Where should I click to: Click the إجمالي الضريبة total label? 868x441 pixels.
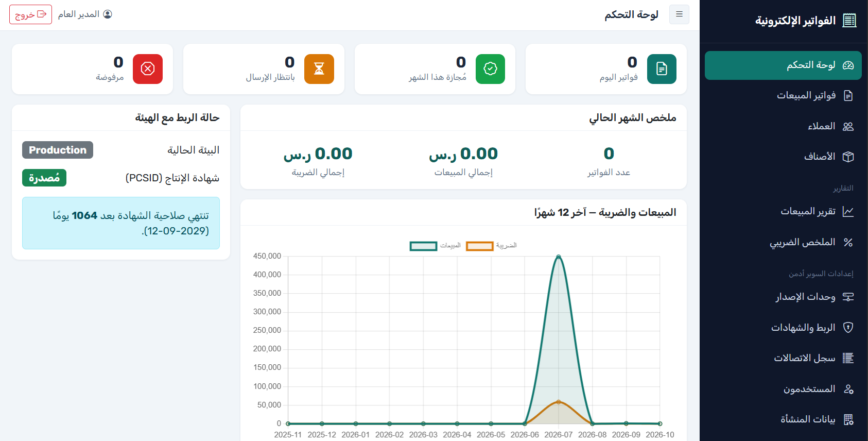[318, 172]
